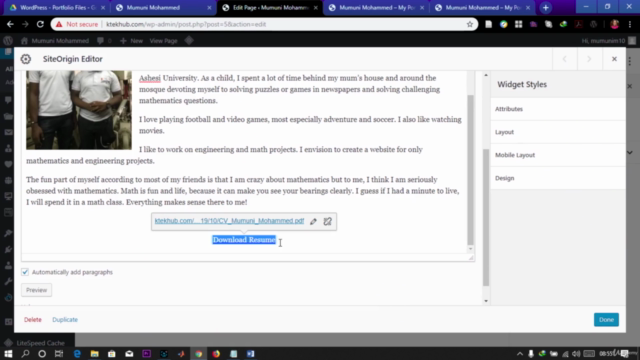The height and width of the screenshot is (360, 640).
Task: Delete this widget
Action: tap(33, 320)
